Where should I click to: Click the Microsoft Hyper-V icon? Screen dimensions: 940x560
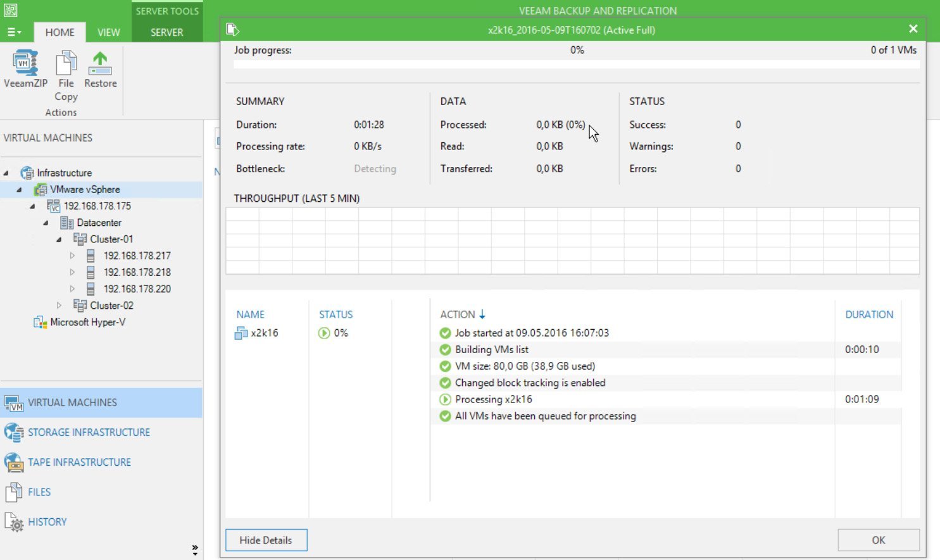tap(41, 322)
